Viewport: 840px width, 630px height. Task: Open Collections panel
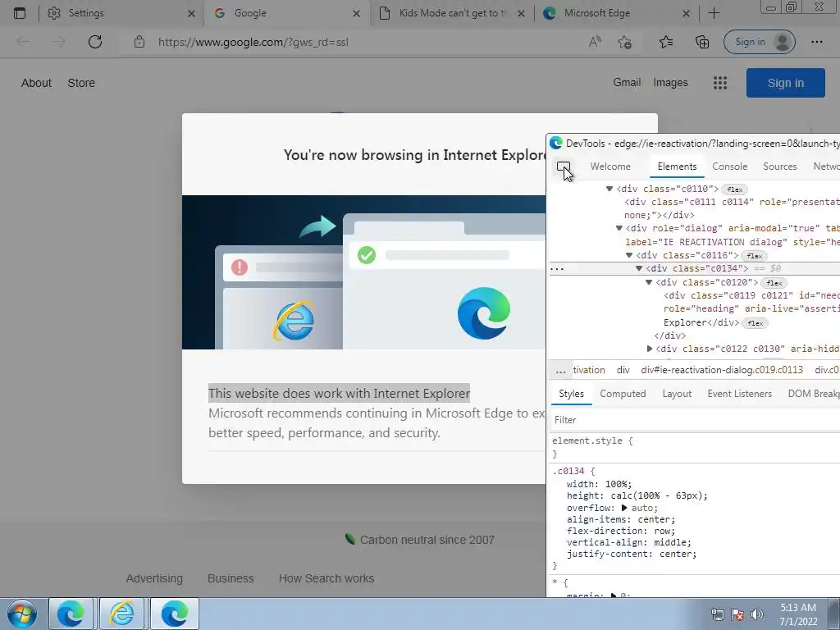coord(702,42)
